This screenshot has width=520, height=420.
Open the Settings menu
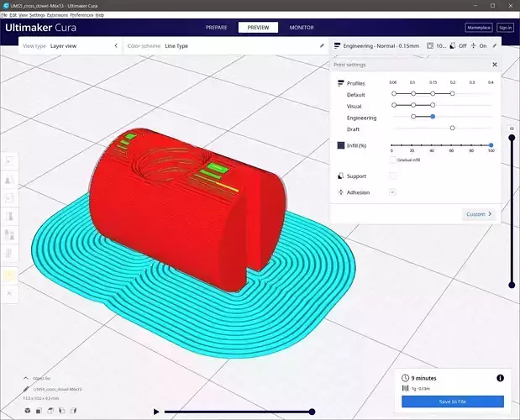[37, 15]
